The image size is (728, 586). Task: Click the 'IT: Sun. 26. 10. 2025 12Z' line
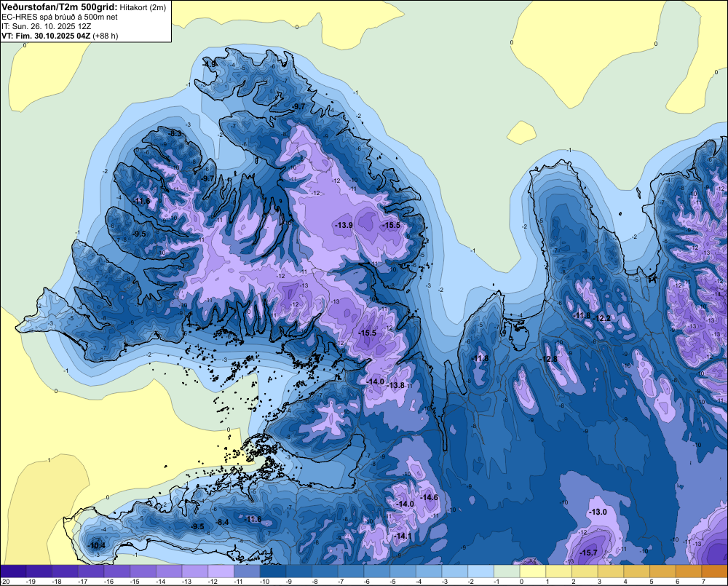pyautogui.click(x=47, y=26)
